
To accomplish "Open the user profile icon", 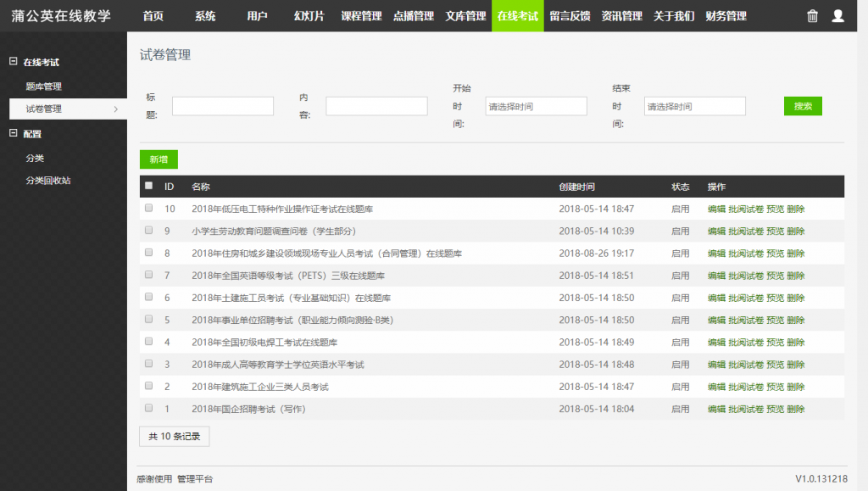I will (x=838, y=16).
